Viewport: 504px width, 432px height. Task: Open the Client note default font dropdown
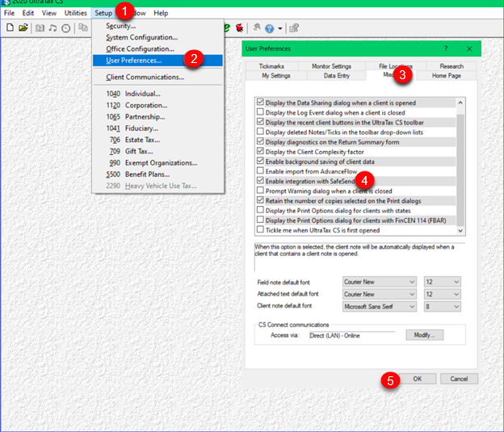tap(380, 306)
